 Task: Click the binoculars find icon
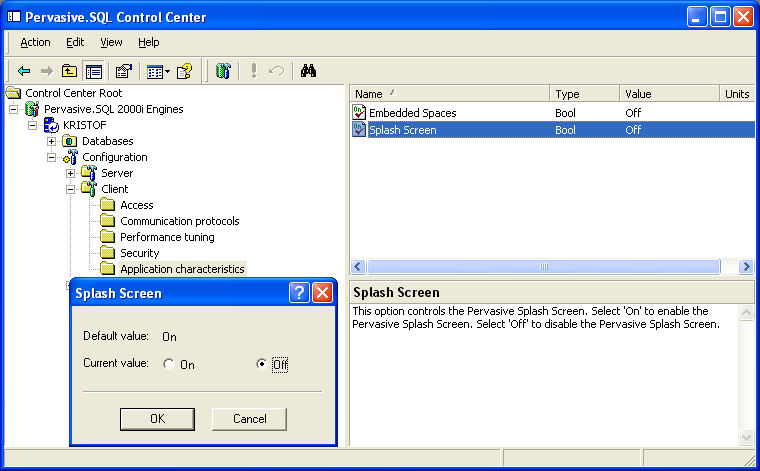click(308, 71)
